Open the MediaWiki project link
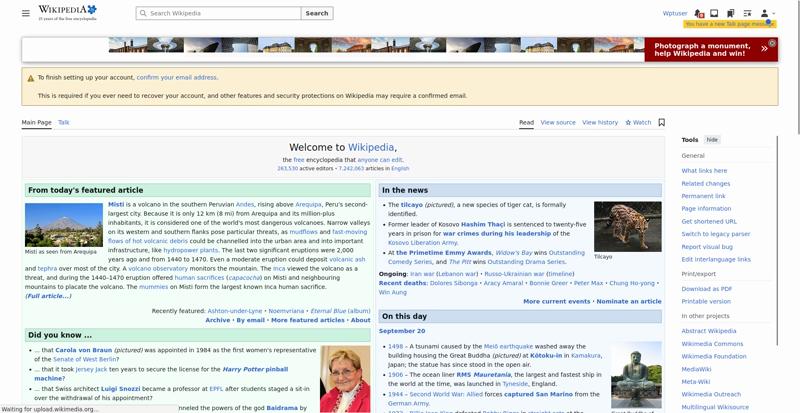Screen dimensions: 800x413 pyautogui.click(x=696, y=369)
